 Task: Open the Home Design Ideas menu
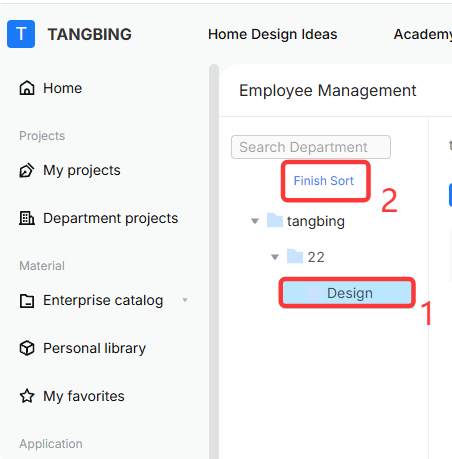[273, 34]
